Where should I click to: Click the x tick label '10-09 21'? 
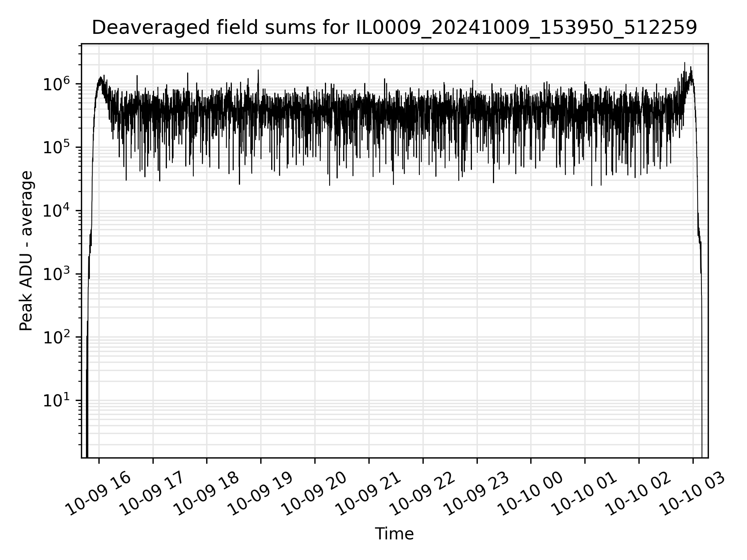pyautogui.click(x=368, y=494)
